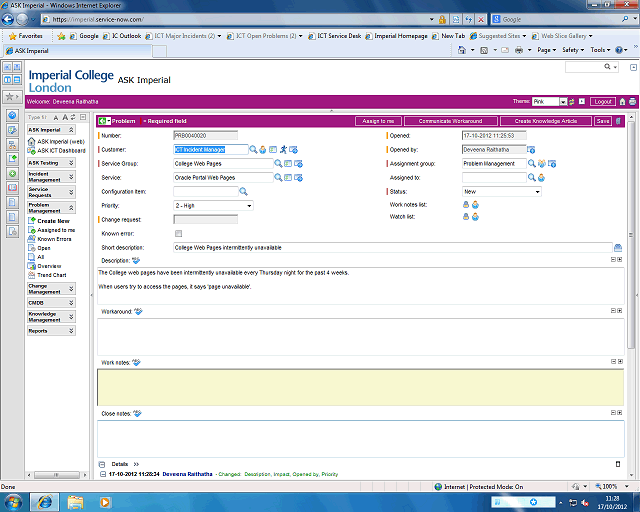Click the print icon in the header
This screenshot has height=512, width=640.
[x=632, y=101]
